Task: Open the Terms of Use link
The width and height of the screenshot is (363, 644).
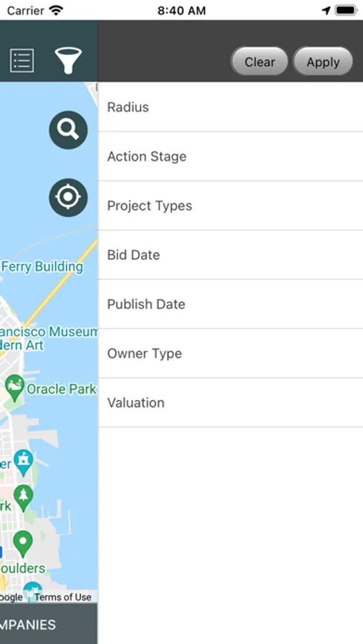Action: [x=63, y=597]
